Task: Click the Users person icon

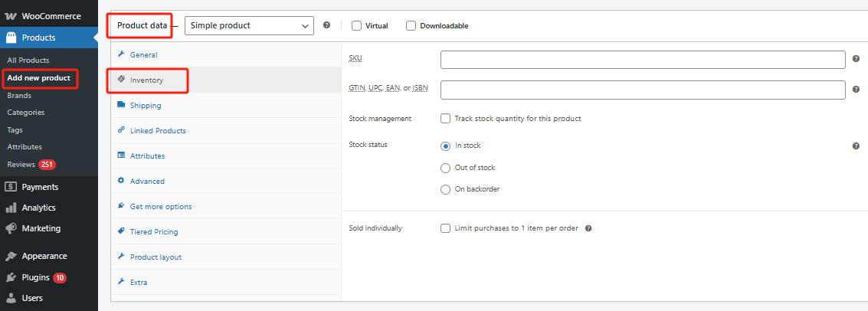Action: (x=11, y=298)
